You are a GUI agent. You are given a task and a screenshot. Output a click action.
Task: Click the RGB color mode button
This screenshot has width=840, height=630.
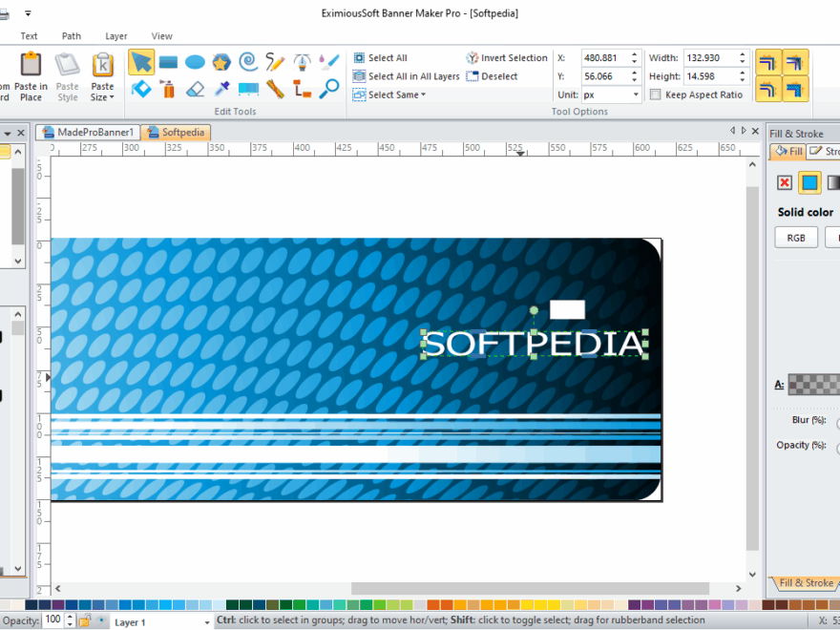[x=796, y=238]
